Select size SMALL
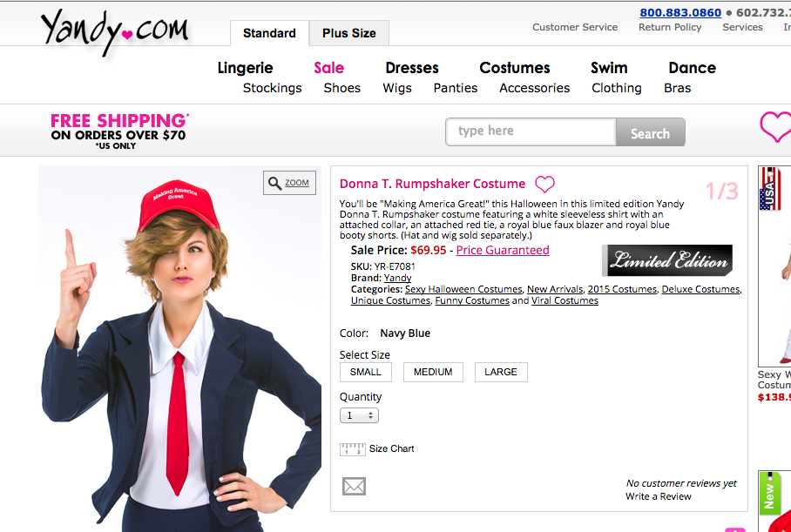Screen dimensions: 791x532 click(366, 372)
